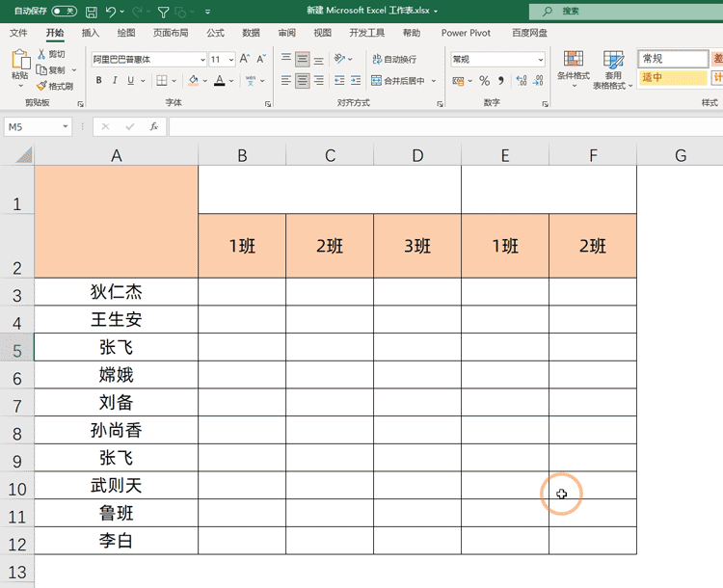Switch to the 公式 ribbon tab
Image resolution: width=723 pixels, height=588 pixels.
pos(215,33)
